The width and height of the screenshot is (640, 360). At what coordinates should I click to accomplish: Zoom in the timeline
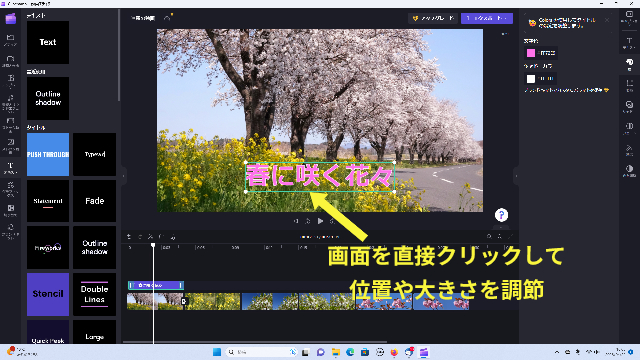pos(500,236)
